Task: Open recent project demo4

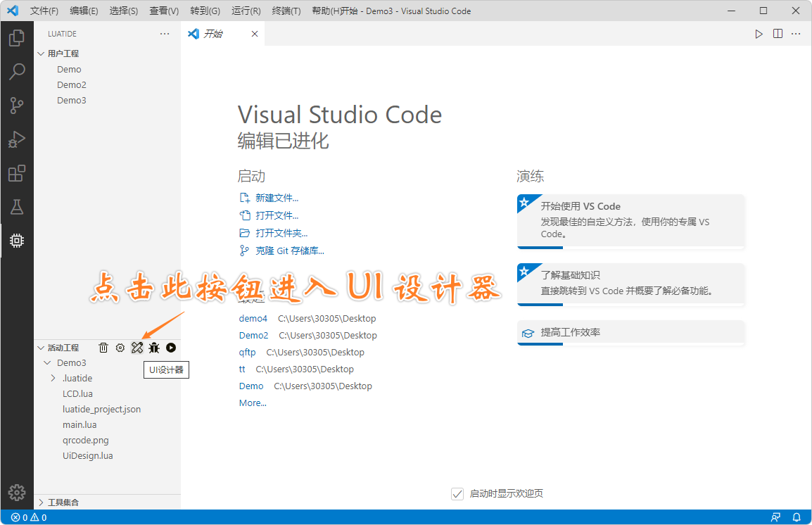Action: click(253, 318)
